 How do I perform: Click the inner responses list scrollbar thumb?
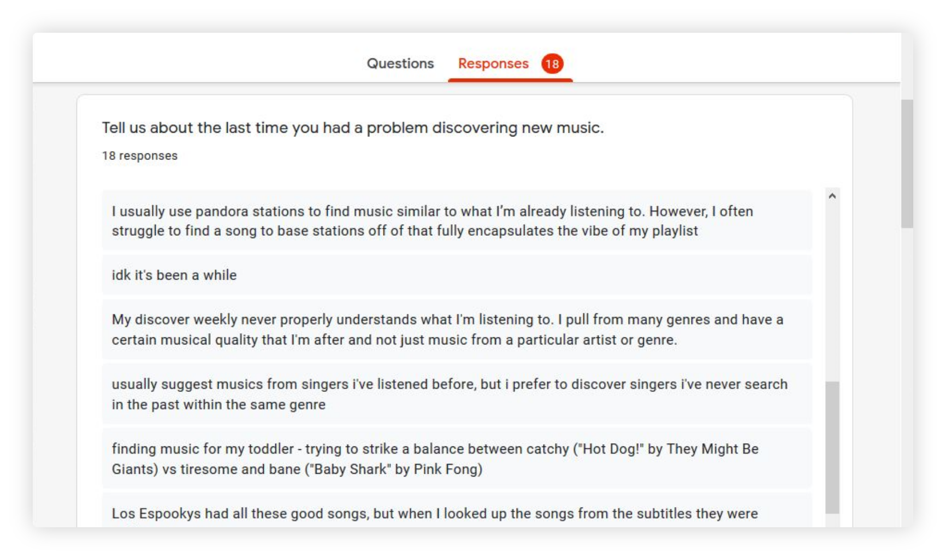[x=832, y=447]
